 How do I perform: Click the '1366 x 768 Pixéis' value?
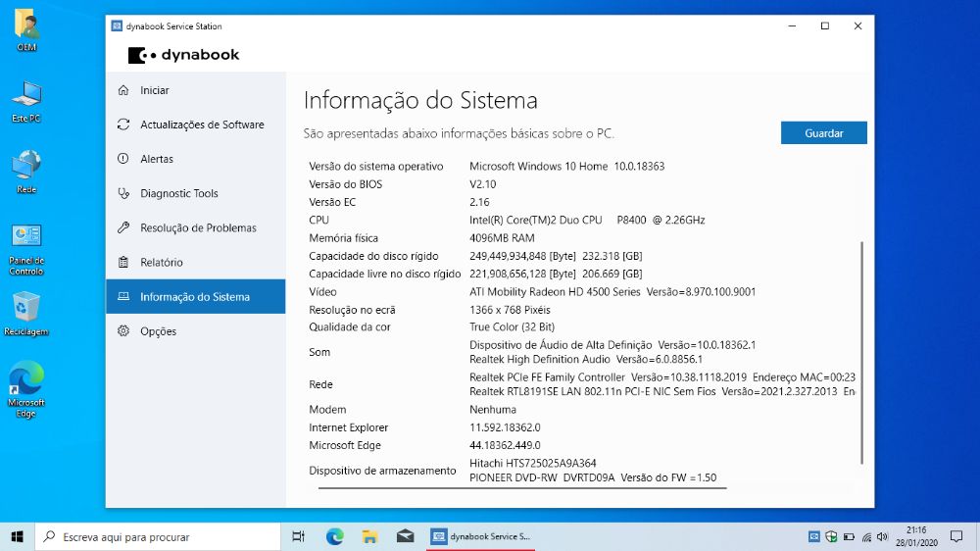coord(510,310)
